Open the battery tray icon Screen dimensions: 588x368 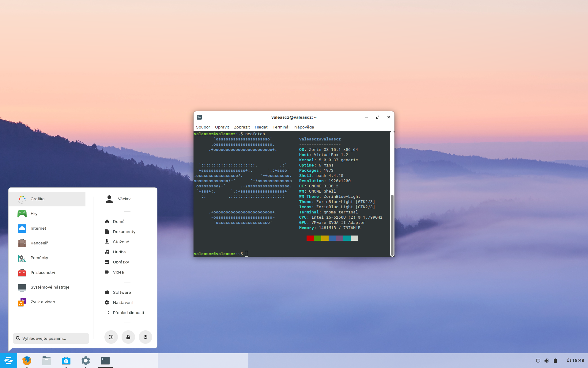click(x=555, y=361)
